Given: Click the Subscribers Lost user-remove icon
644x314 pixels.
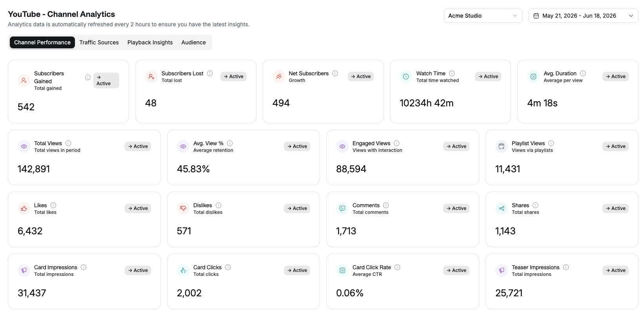Looking at the screenshot, I should (151, 77).
